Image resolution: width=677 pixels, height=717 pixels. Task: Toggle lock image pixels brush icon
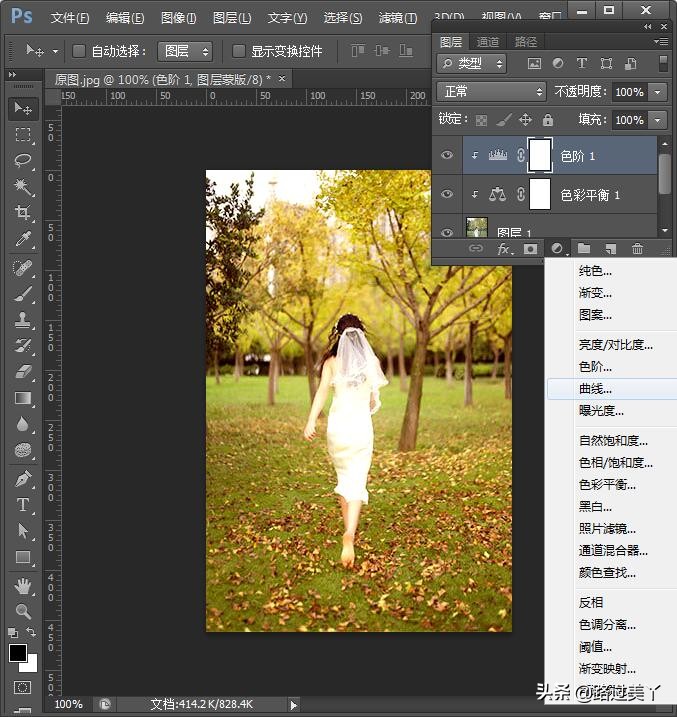503,120
